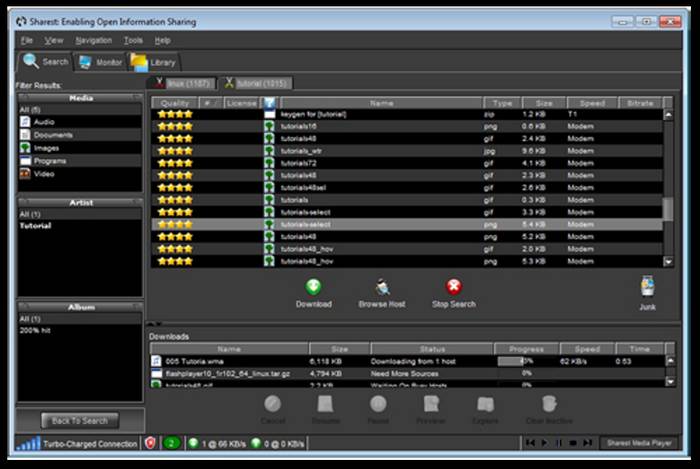Sort downloads by the Status column header

pyautogui.click(x=432, y=349)
